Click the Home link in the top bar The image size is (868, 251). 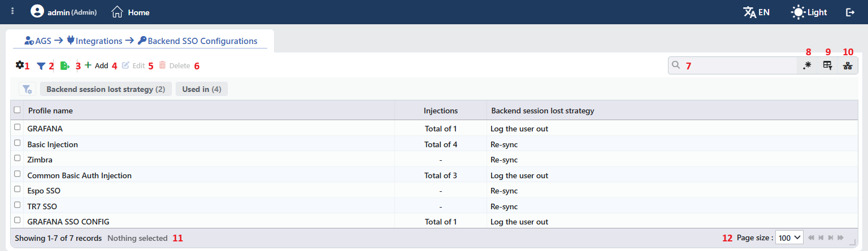[131, 12]
